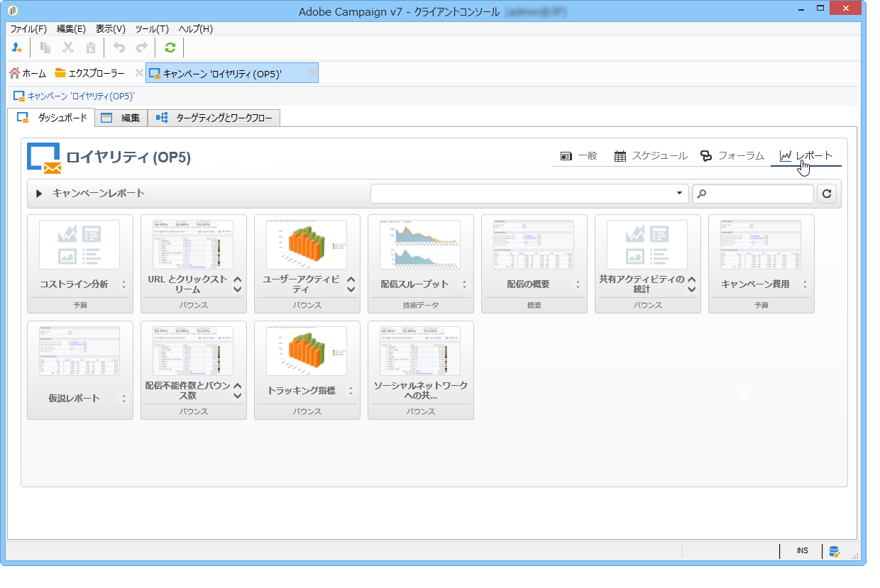Open the 表示(V) menu

pos(111,29)
